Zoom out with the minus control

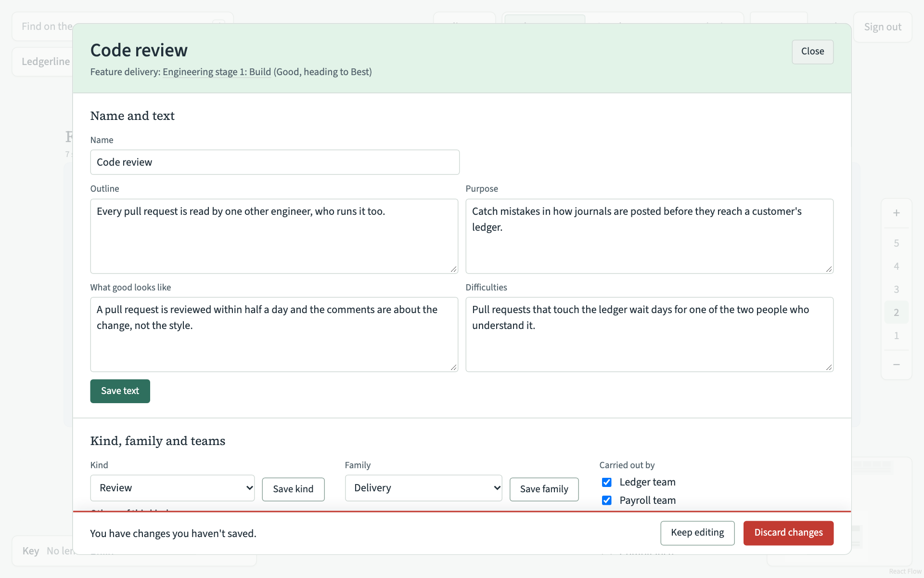(896, 365)
